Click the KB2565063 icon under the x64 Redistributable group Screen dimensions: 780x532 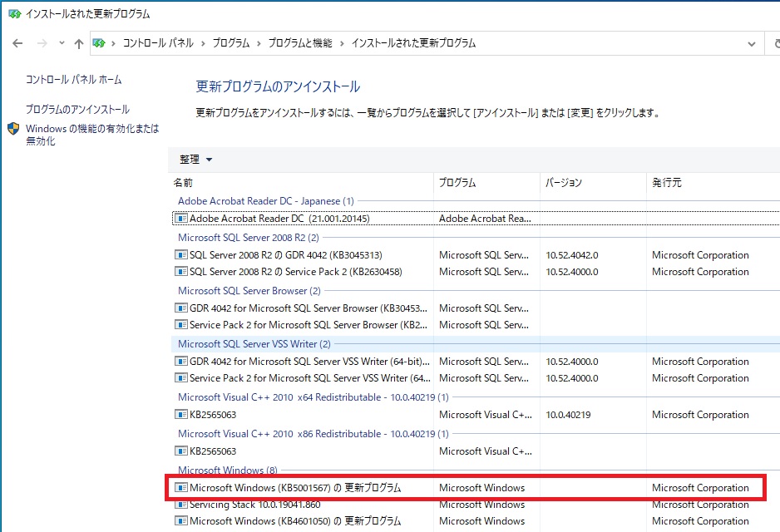(x=181, y=415)
